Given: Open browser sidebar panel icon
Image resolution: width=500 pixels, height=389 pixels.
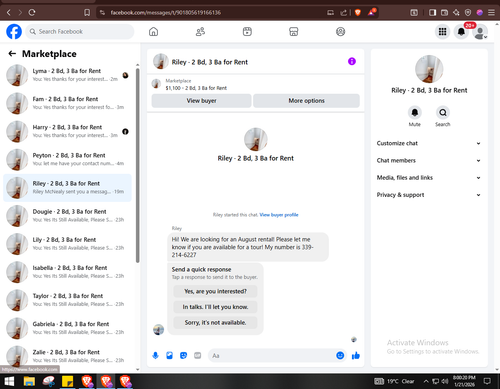Looking at the screenshot, I should pos(432,13).
